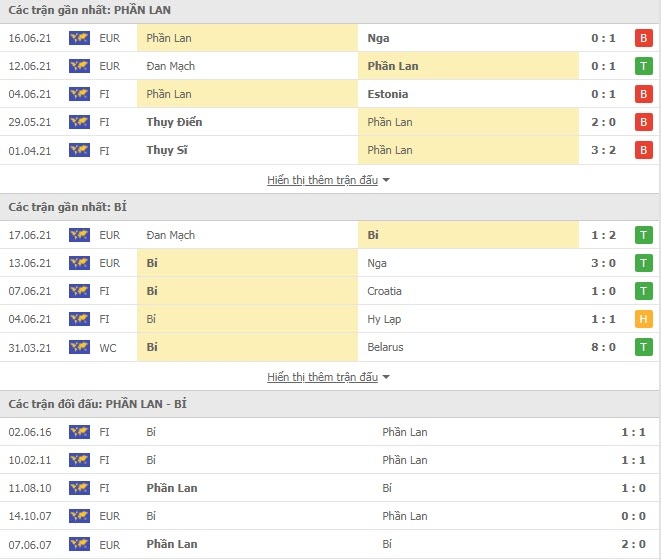Screen dimensions: 661x560
Task: Click the green T badge for the Bỉ vs Belarus match
Action: [x=643, y=347]
